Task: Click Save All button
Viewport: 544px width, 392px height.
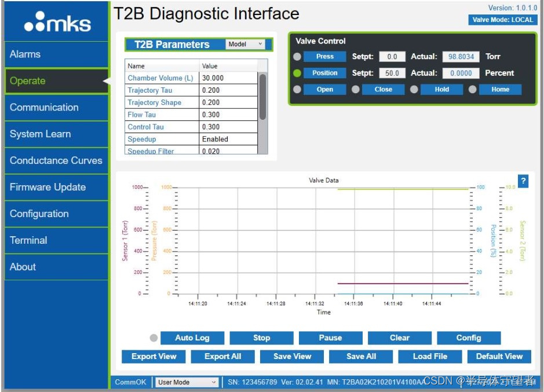Action: coord(361,357)
